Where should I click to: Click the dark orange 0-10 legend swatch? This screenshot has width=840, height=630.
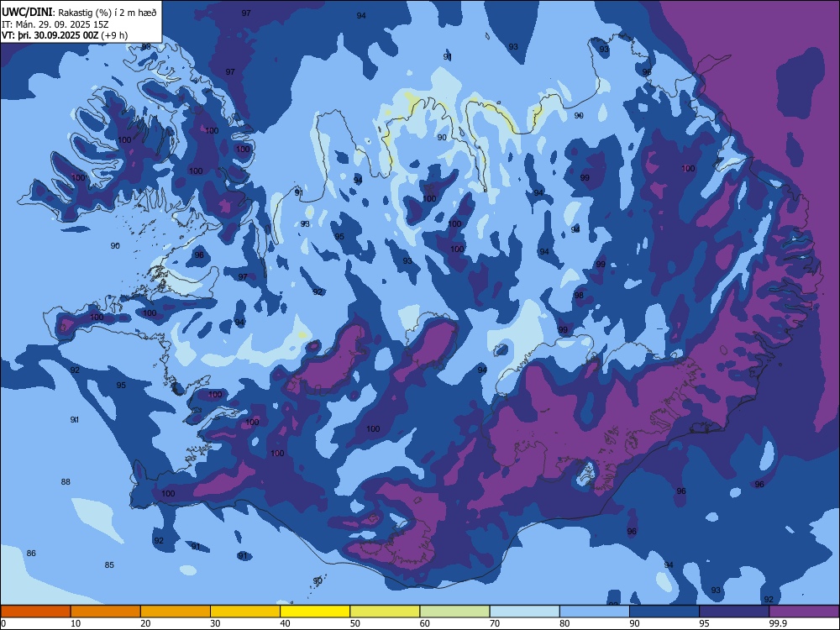(x=35, y=612)
